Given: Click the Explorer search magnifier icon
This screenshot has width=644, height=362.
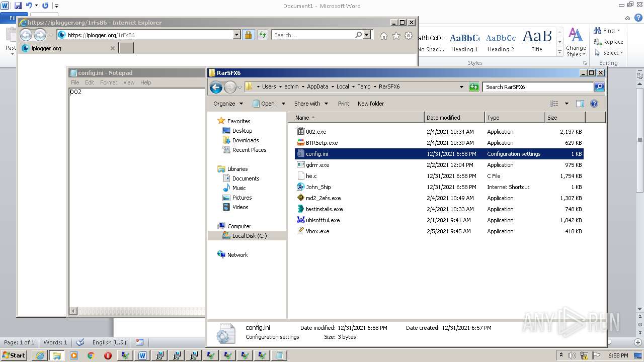Looking at the screenshot, I should (599, 86).
